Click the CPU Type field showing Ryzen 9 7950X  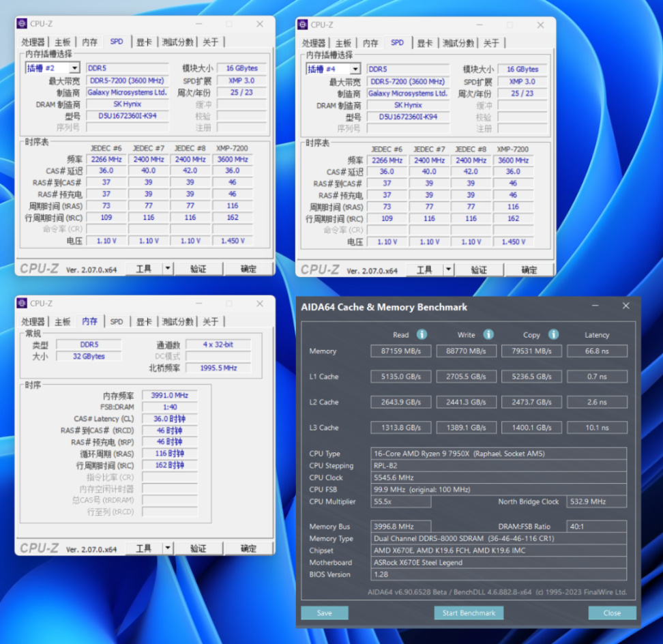499,453
